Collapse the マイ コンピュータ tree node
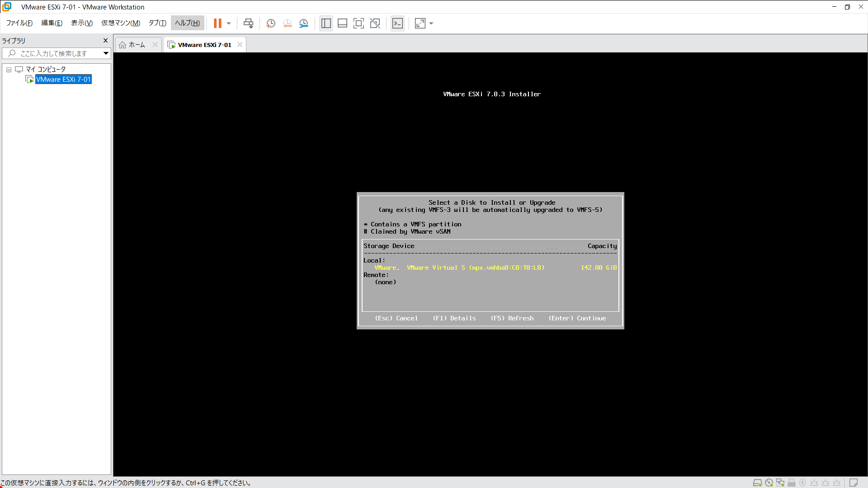This screenshot has width=868, height=488. [x=9, y=70]
